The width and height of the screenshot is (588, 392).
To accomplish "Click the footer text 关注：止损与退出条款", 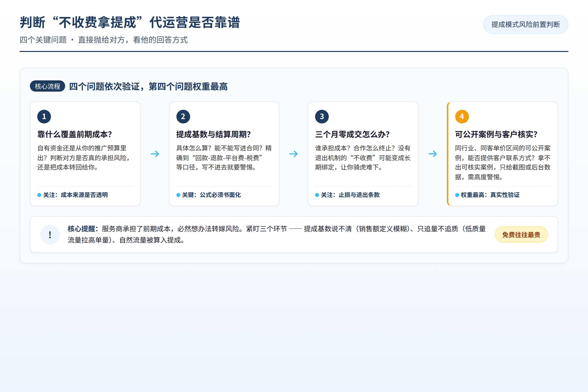I will coord(350,195).
